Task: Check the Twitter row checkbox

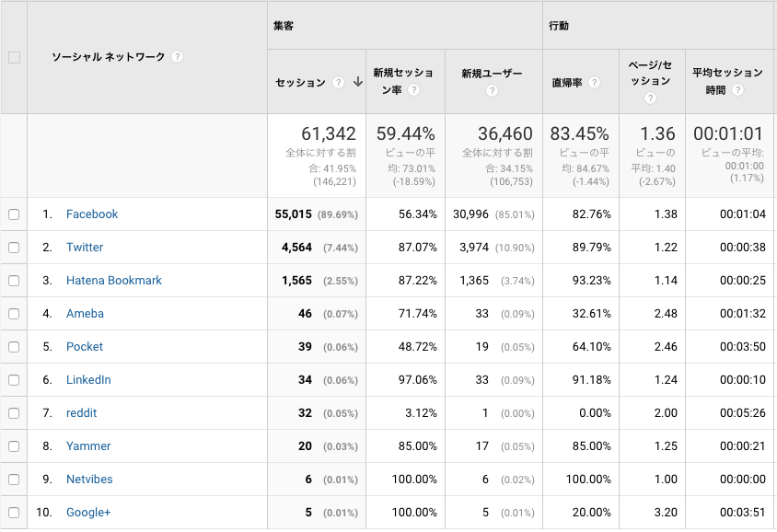Action: click(x=14, y=248)
